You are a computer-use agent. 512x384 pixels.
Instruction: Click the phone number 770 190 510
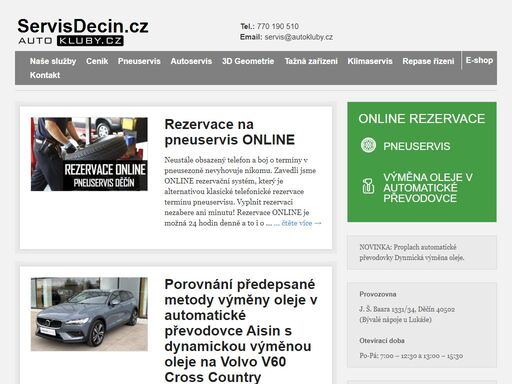tap(278, 26)
